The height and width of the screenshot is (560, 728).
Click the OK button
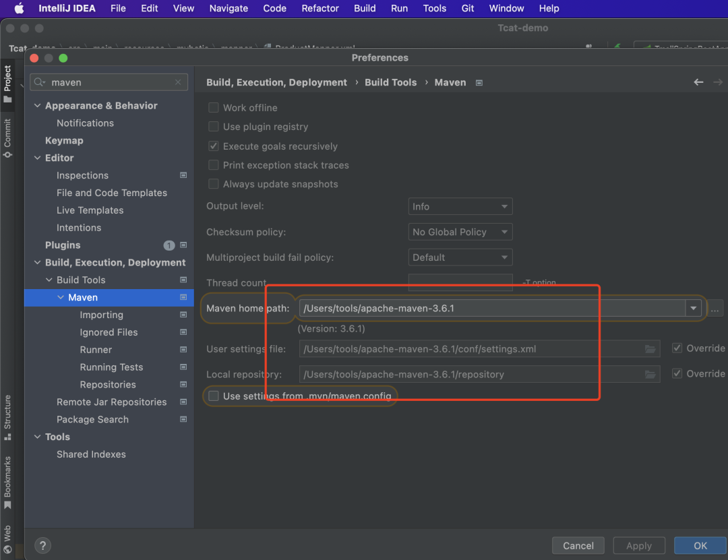point(700,545)
